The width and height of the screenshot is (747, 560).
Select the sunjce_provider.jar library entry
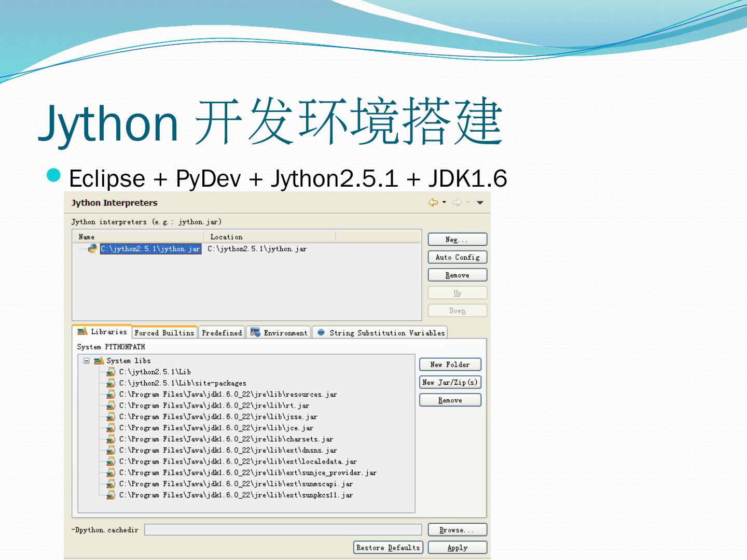[x=248, y=473]
